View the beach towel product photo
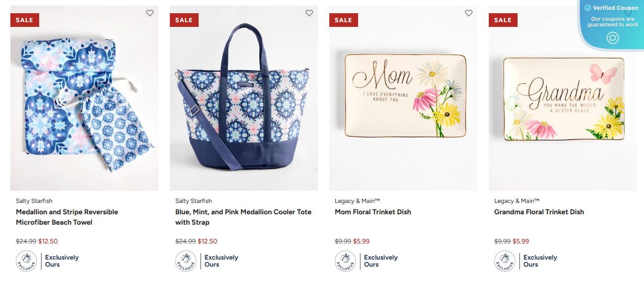644x303 pixels. coord(84,104)
